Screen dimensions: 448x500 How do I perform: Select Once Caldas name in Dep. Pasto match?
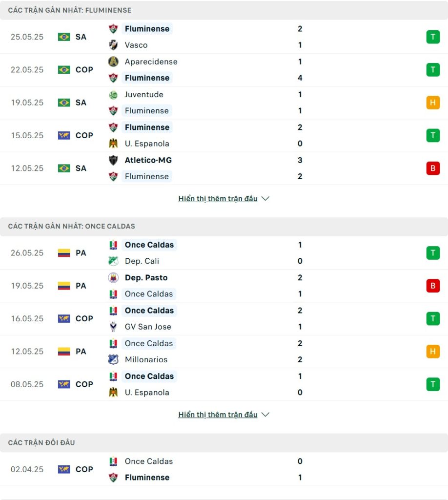point(149,294)
